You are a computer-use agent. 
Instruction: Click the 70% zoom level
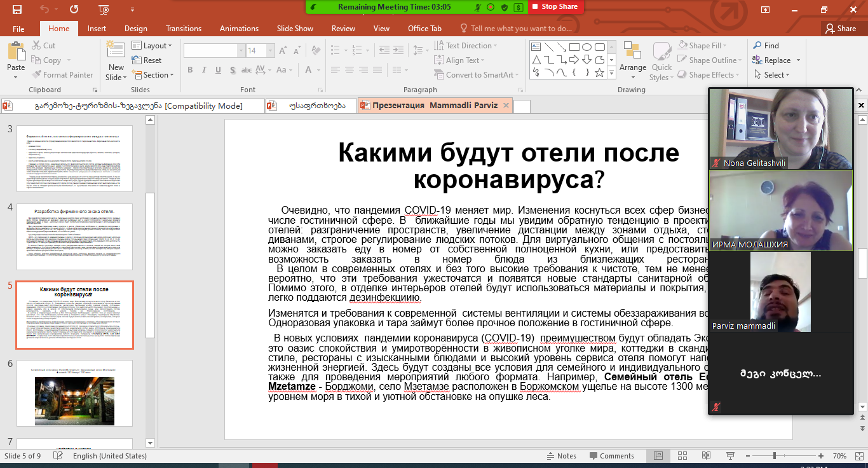(x=839, y=456)
